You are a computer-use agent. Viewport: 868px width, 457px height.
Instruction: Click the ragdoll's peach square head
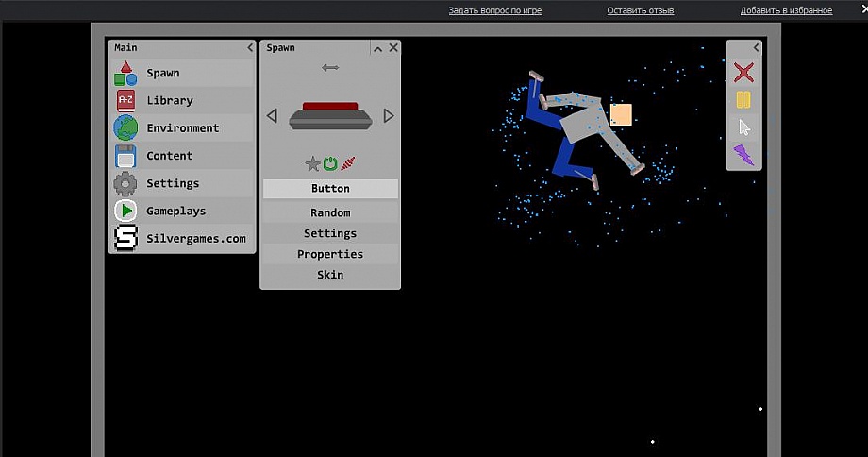tap(621, 114)
